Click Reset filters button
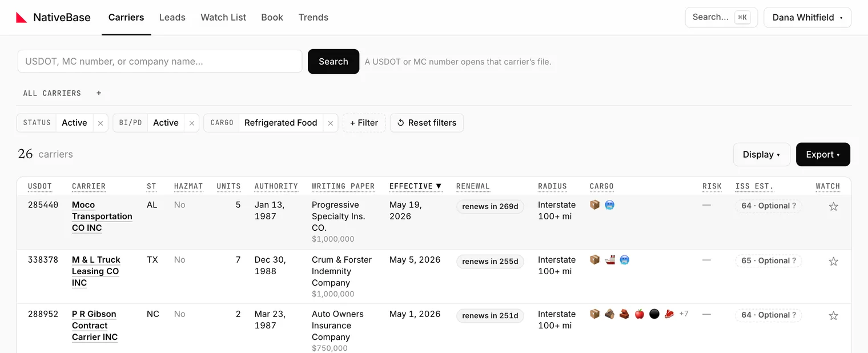Image resolution: width=868 pixels, height=353 pixels. [x=427, y=123]
